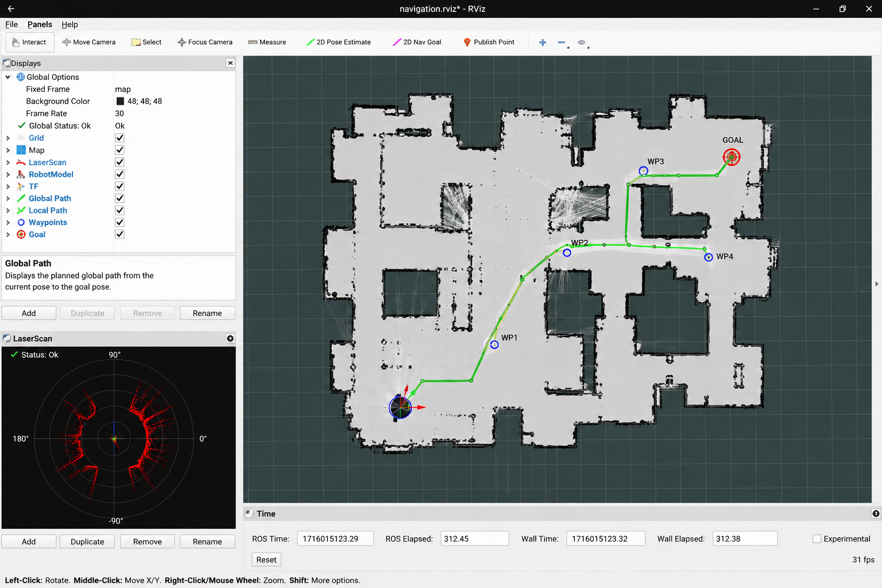Click the blue plus add-tool icon
The image size is (882, 588).
coord(543,42)
